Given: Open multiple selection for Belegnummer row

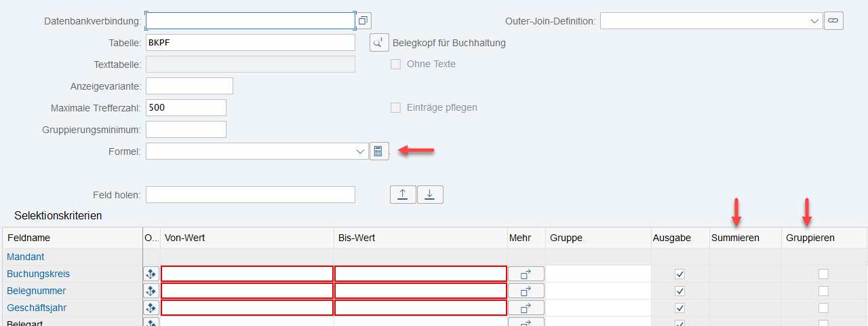Looking at the screenshot, I should coord(526,291).
